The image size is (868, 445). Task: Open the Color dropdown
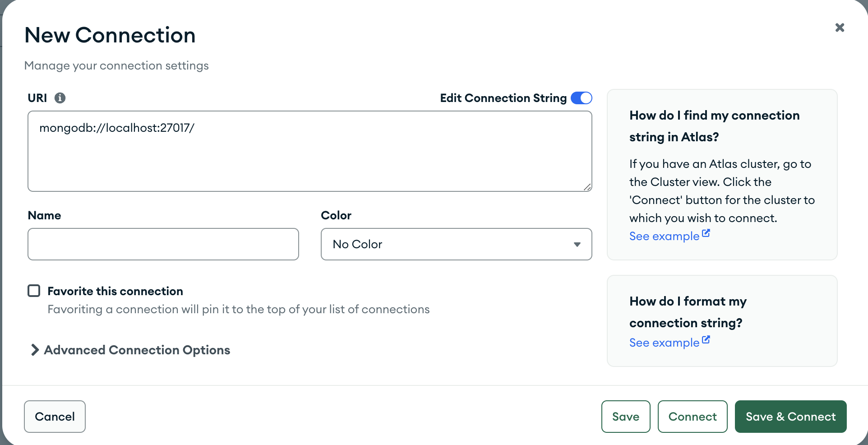[x=456, y=244]
